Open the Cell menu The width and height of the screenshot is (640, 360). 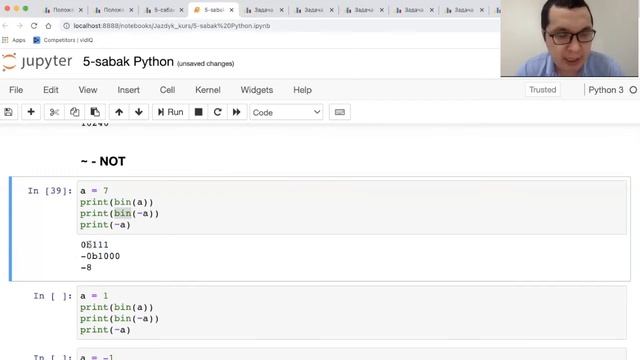[167, 90]
